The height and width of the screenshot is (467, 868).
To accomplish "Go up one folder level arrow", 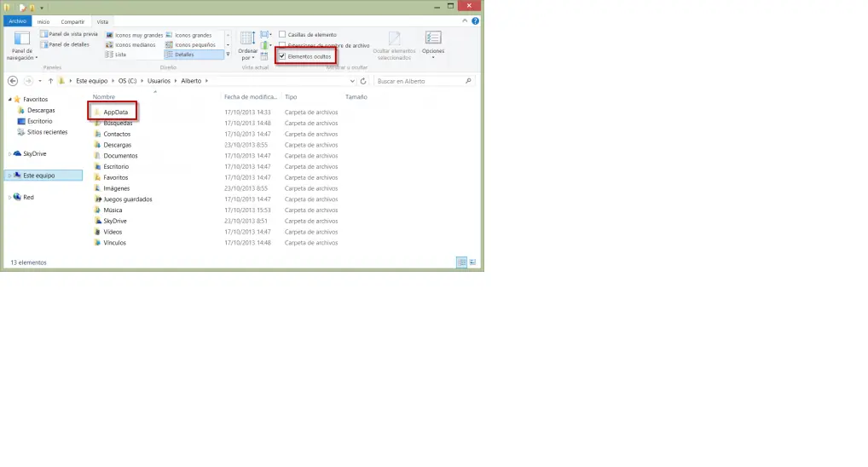I will pos(50,81).
